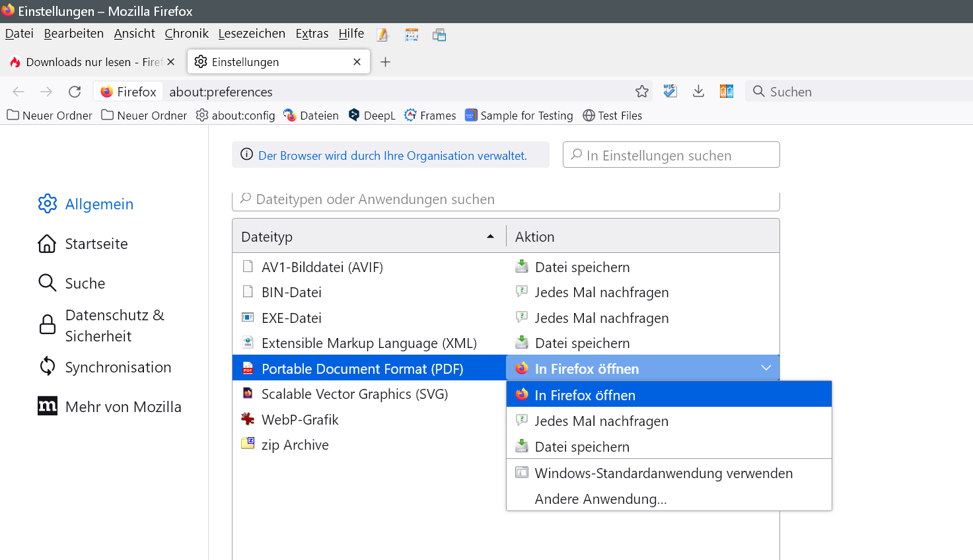
Task: Click the Mehr von Mozilla entry
Action: click(123, 407)
